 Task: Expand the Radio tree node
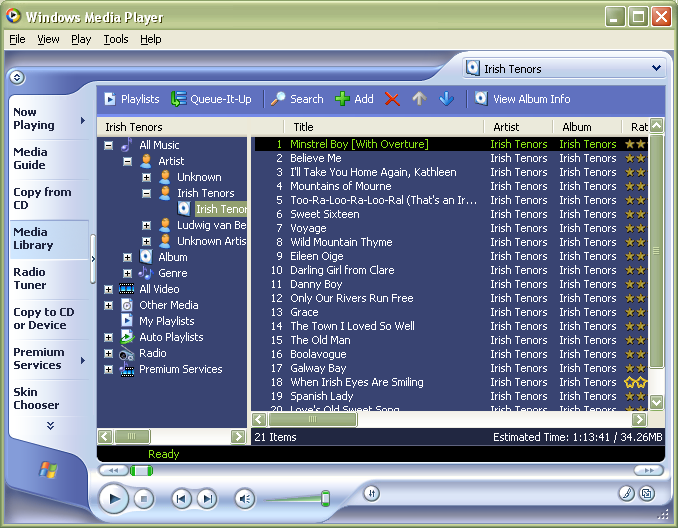click(x=109, y=353)
